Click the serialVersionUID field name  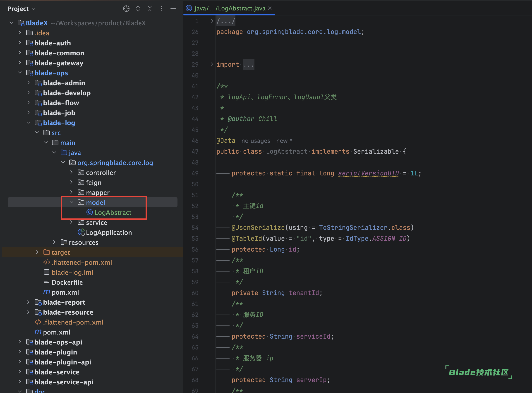368,173
